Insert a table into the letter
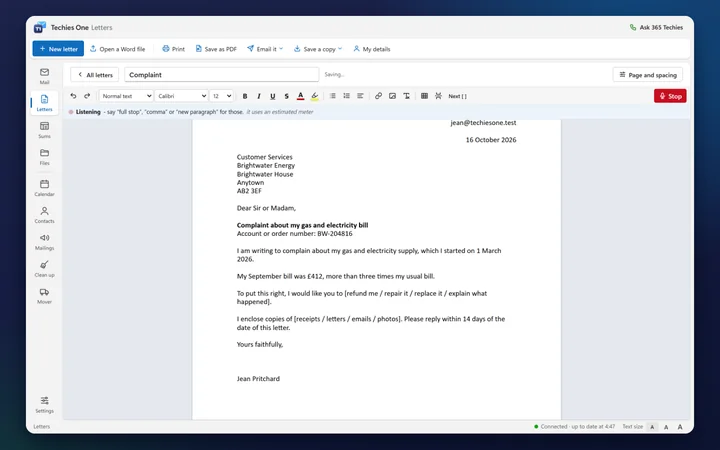Viewport: 720px width, 450px height. pos(424,96)
